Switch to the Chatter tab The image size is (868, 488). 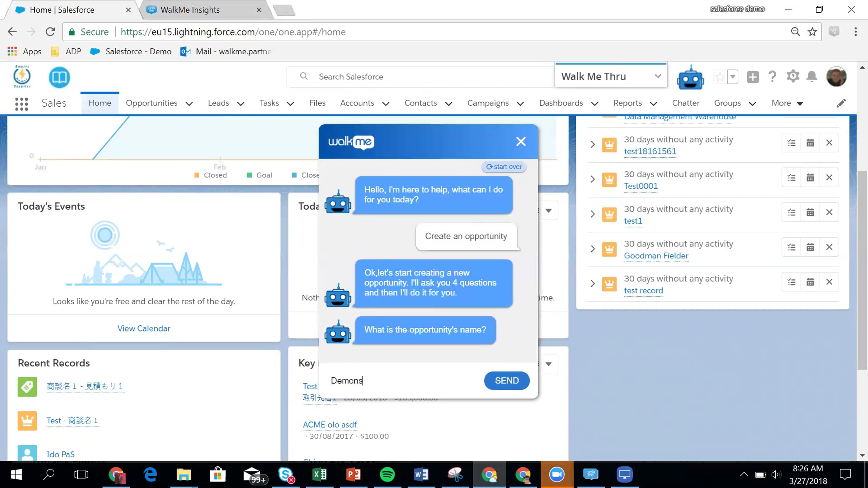tap(685, 103)
